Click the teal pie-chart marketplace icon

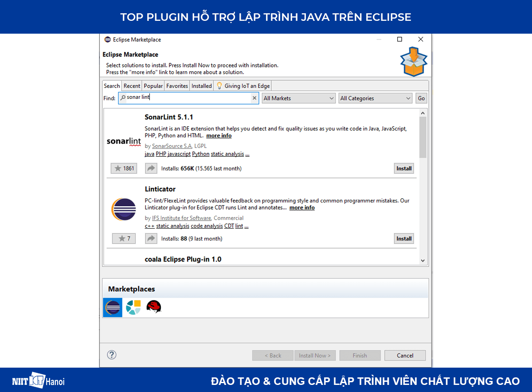pyautogui.click(x=133, y=307)
